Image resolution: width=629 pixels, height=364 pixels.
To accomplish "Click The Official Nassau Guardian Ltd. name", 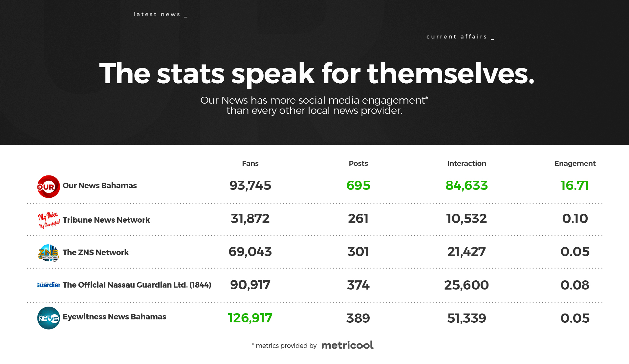I will point(137,285).
